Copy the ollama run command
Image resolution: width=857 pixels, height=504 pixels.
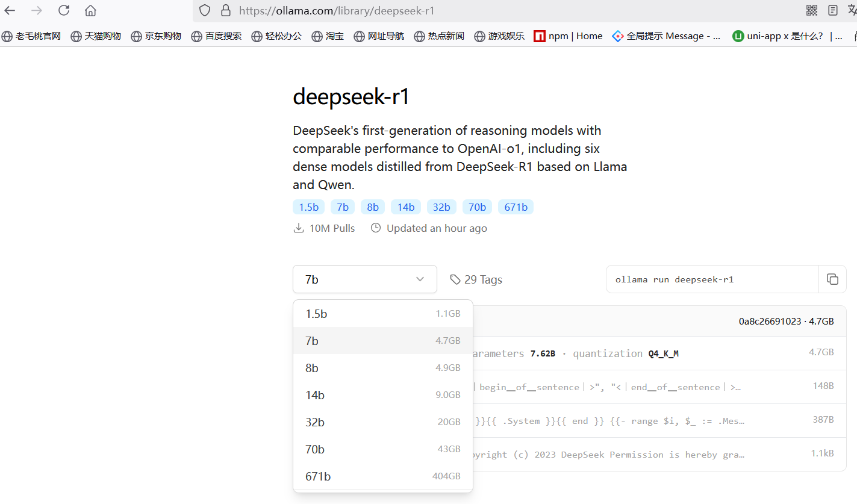[832, 279]
